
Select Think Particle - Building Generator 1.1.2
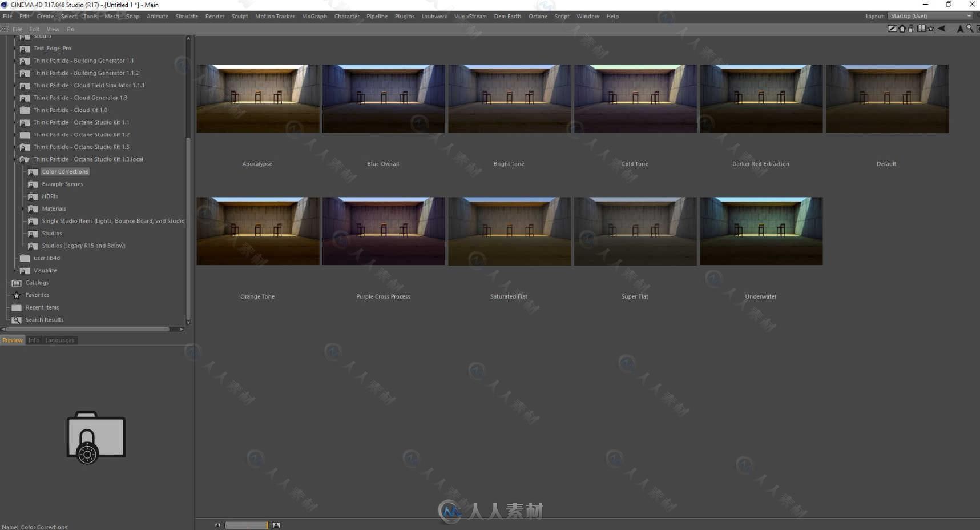(86, 73)
